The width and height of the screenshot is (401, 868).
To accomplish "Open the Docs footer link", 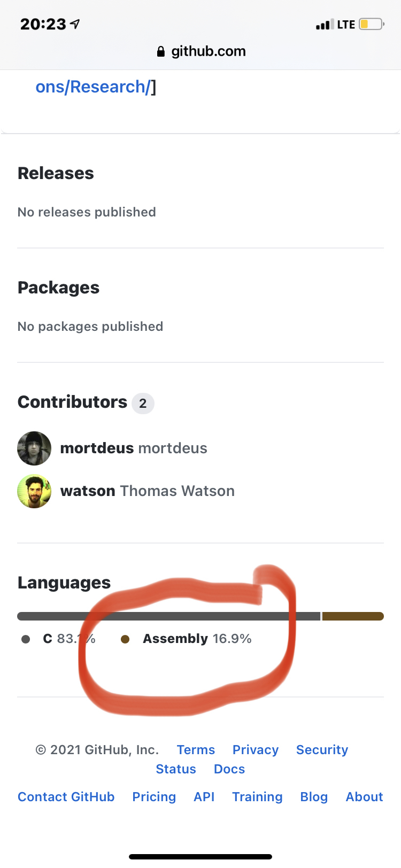I will click(x=229, y=769).
